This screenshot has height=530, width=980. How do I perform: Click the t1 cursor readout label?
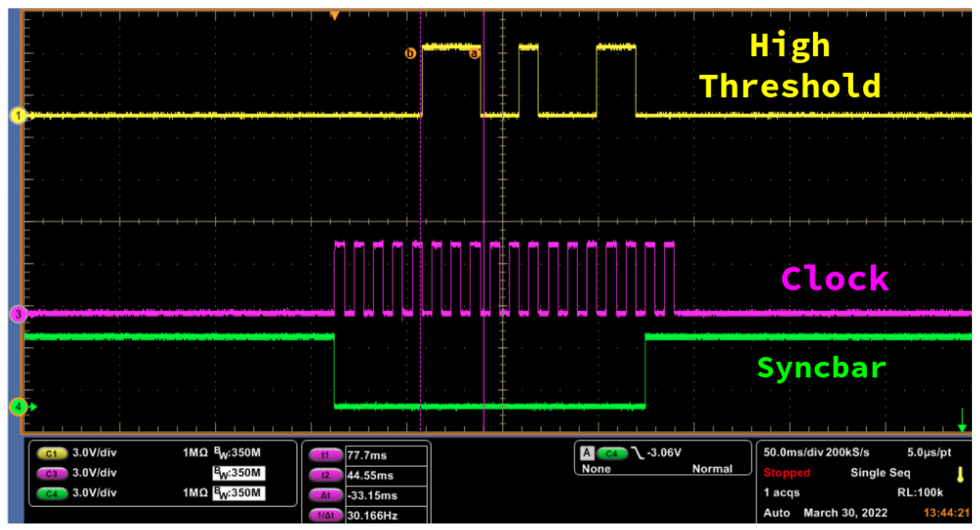(x=326, y=455)
